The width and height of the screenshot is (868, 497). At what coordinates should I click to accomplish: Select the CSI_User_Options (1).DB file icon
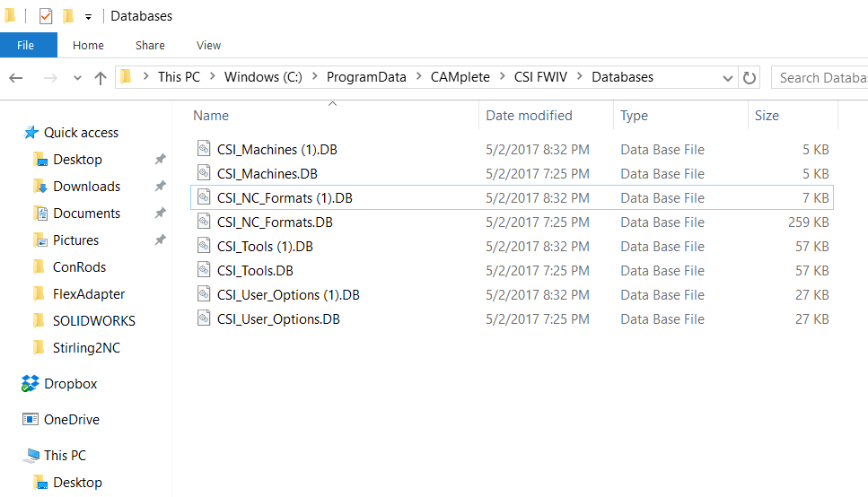(205, 295)
